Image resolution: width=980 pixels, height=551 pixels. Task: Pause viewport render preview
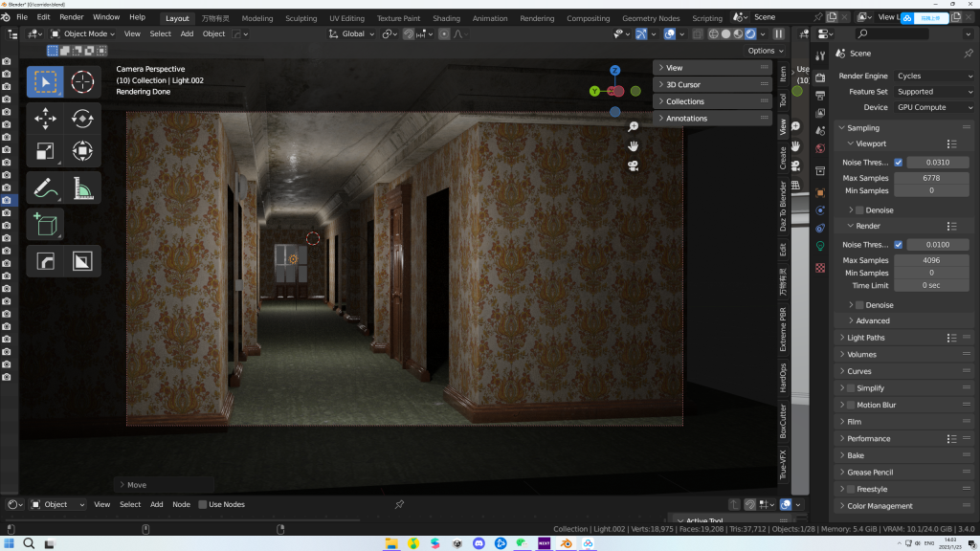tap(779, 33)
